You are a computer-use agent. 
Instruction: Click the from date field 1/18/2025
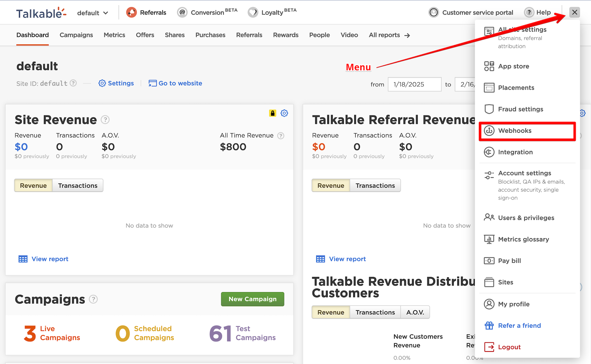coord(414,84)
